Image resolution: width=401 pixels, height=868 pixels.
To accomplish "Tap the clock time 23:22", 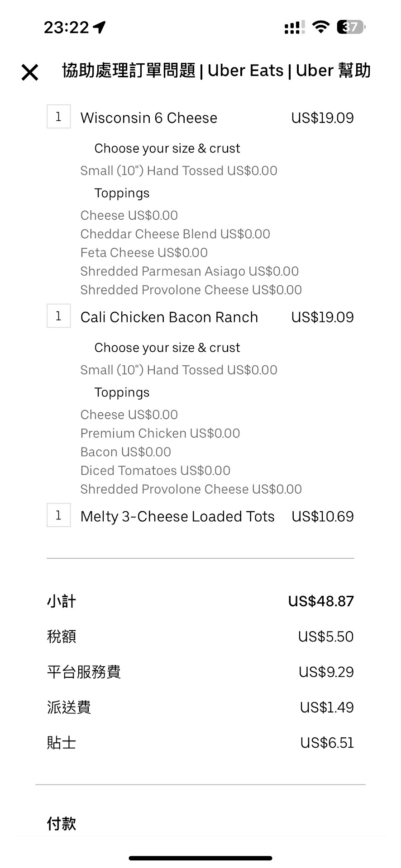I will coord(66,28).
